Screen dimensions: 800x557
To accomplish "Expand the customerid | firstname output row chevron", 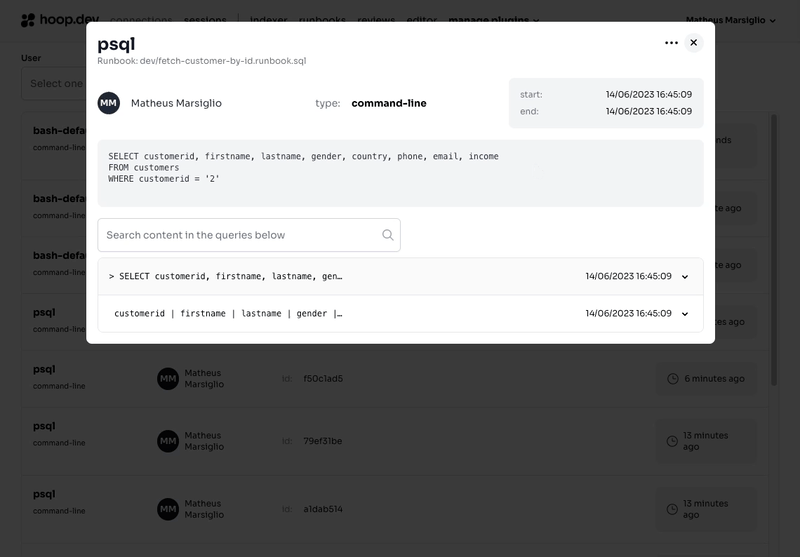I will (685, 314).
